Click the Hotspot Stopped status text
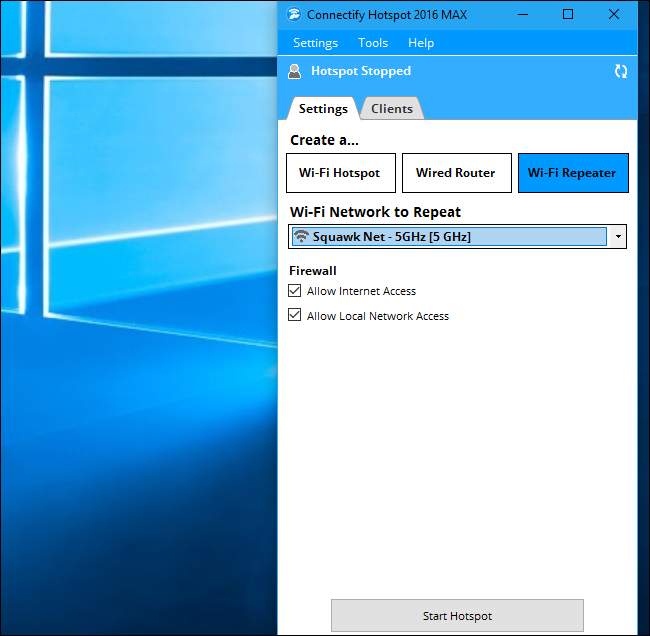The height and width of the screenshot is (636, 650). pyautogui.click(x=361, y=71)
